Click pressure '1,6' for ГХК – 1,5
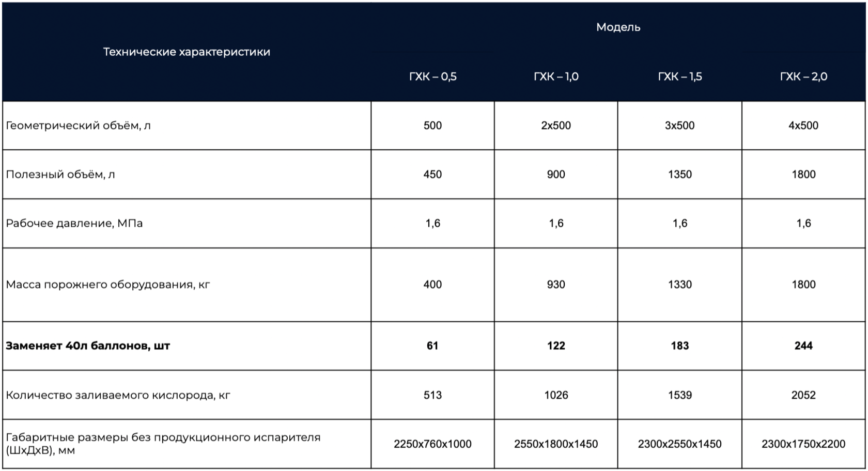The width and height of the screenshot is (868, 471). 680,224
